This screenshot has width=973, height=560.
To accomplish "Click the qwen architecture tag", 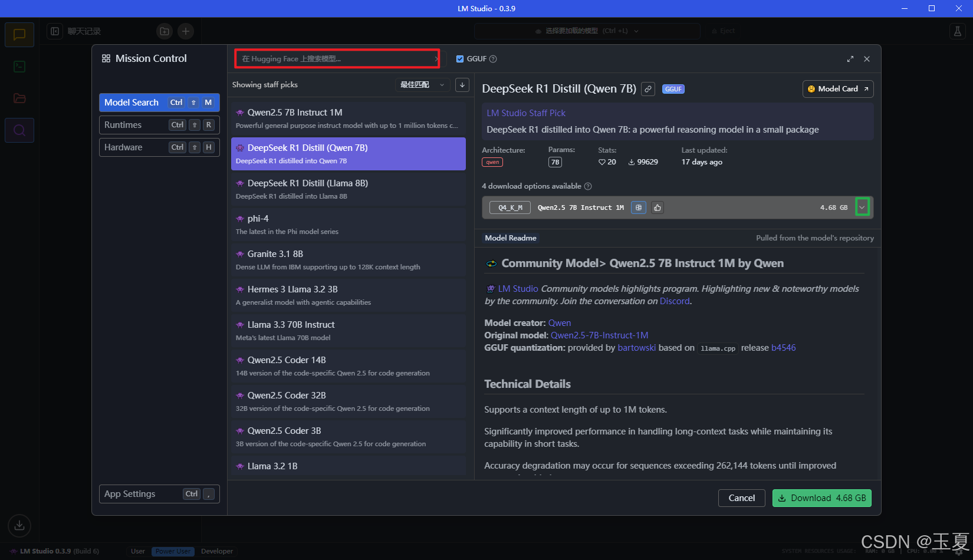I will [x=492, y=162].
